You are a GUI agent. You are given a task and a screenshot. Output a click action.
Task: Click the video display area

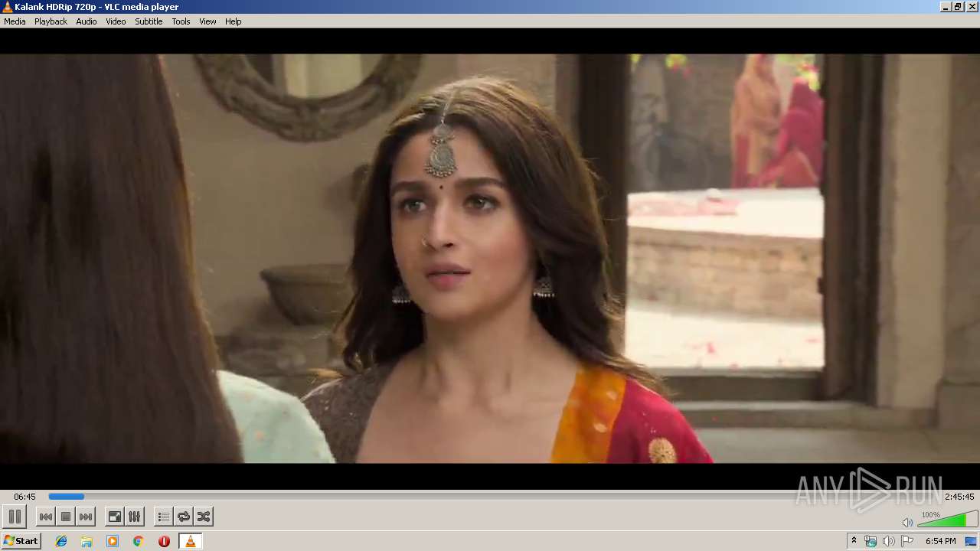tap(490, 259)
